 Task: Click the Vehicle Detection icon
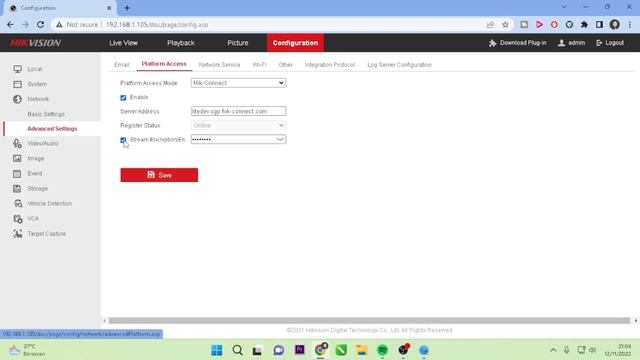[18, 203]
